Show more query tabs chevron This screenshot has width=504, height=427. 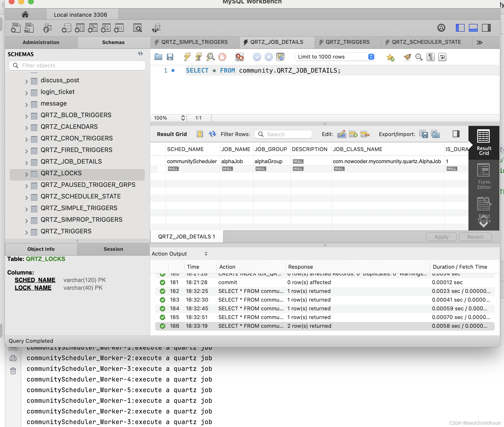tap(480, 42)
